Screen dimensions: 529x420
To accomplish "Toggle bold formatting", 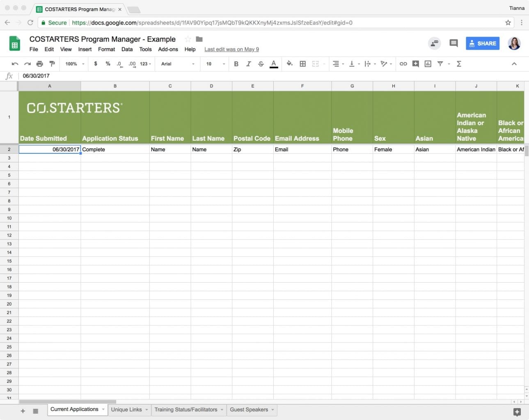I will pos(236,64).
